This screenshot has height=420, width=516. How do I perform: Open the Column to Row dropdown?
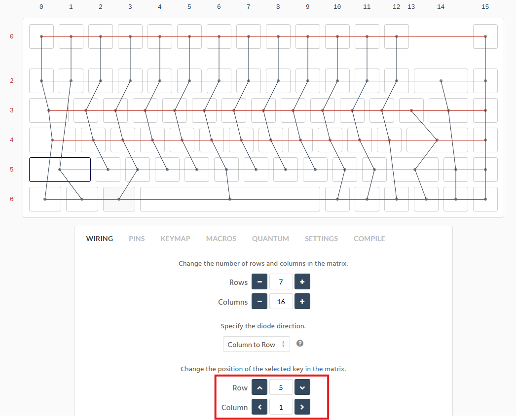point(256,344)
